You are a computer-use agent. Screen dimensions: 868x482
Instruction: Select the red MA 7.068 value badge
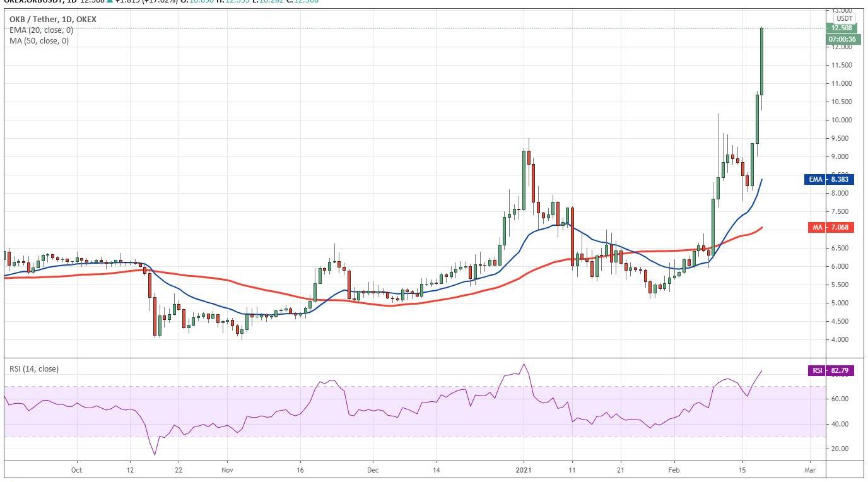point(831,227)
